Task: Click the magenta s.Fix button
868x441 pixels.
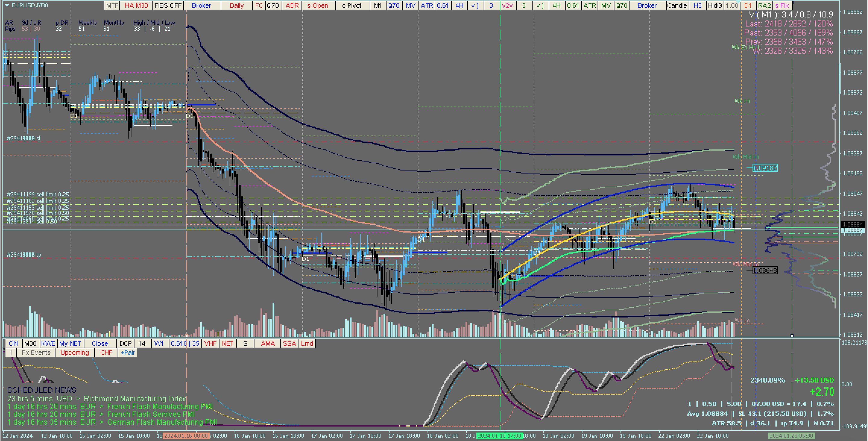Action: pos(782,5)
